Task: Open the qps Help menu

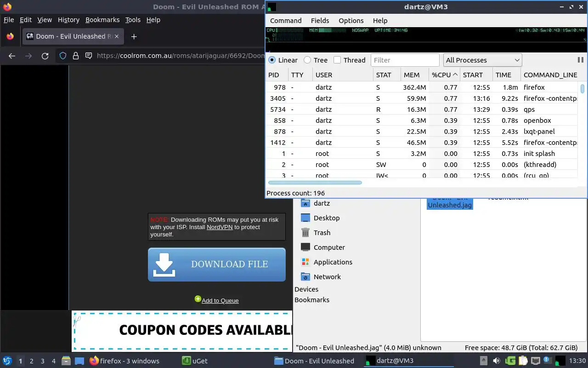Action: point(380,21)
